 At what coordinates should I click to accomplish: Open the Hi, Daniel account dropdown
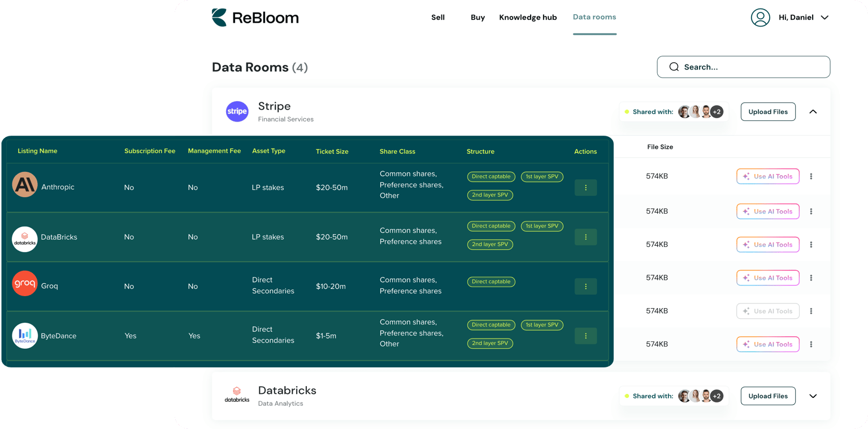click(x=824, y=18)
